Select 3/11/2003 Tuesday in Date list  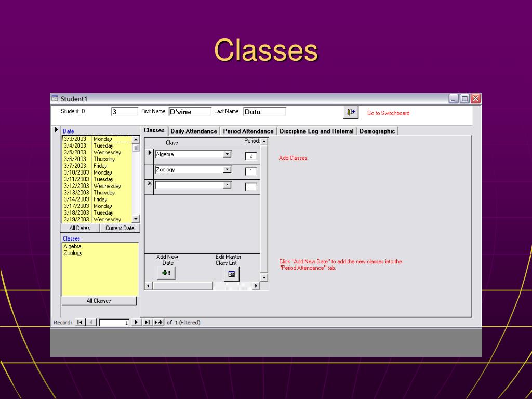click(97, 179)
